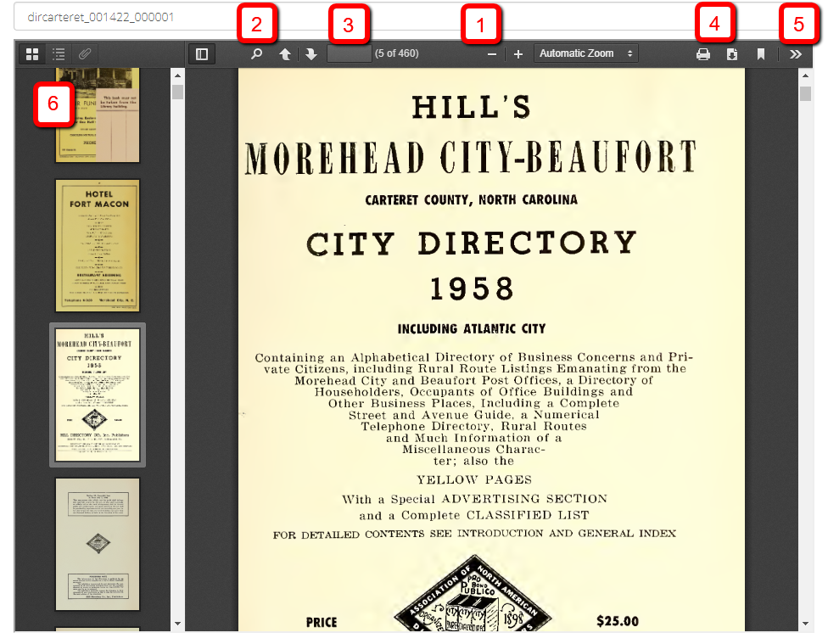Click the document scrollbar down arrow
The height and width of the screenshot is (644, 828).
tap(805, 624)
